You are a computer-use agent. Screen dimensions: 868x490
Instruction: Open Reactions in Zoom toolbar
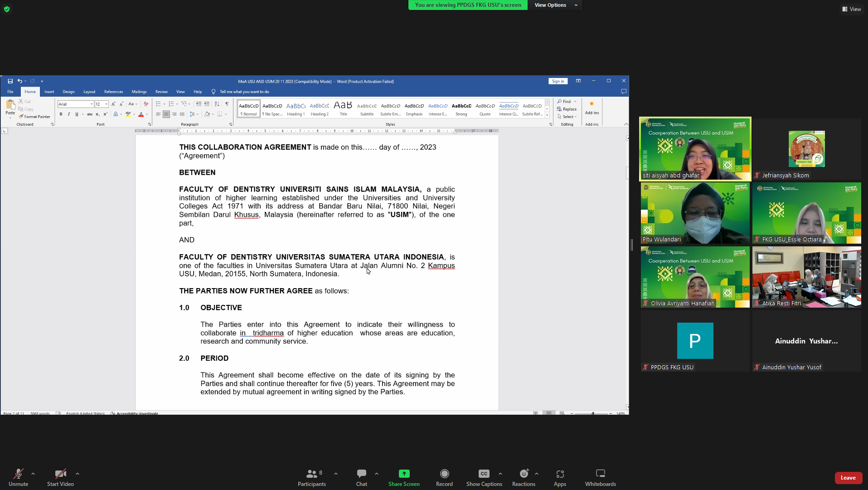click(524, 478)
